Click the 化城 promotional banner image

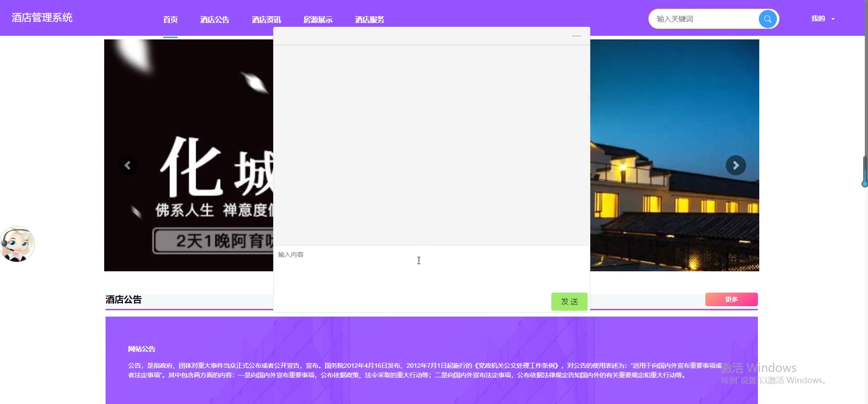tap(188, 155)
